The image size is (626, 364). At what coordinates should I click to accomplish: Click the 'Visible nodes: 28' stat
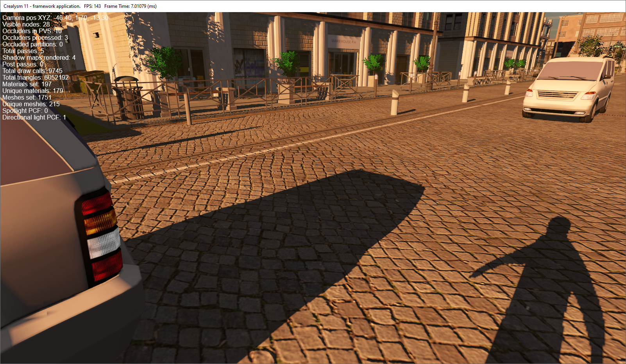click(26, 24)
